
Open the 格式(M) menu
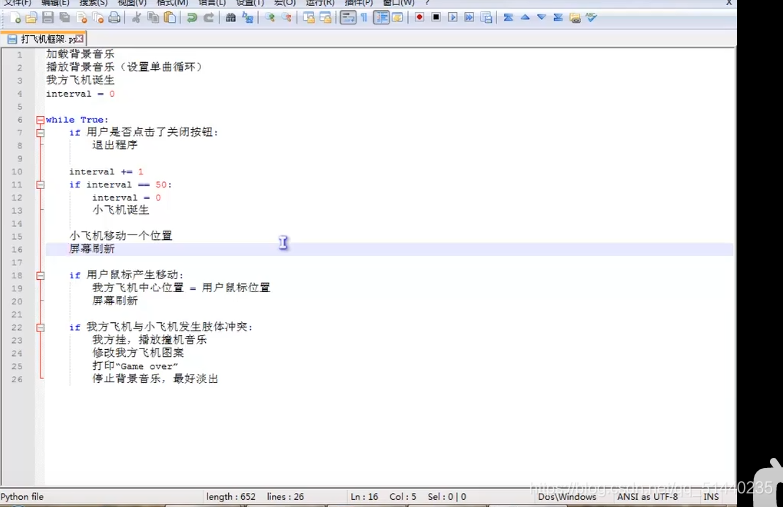click(172, 2)
